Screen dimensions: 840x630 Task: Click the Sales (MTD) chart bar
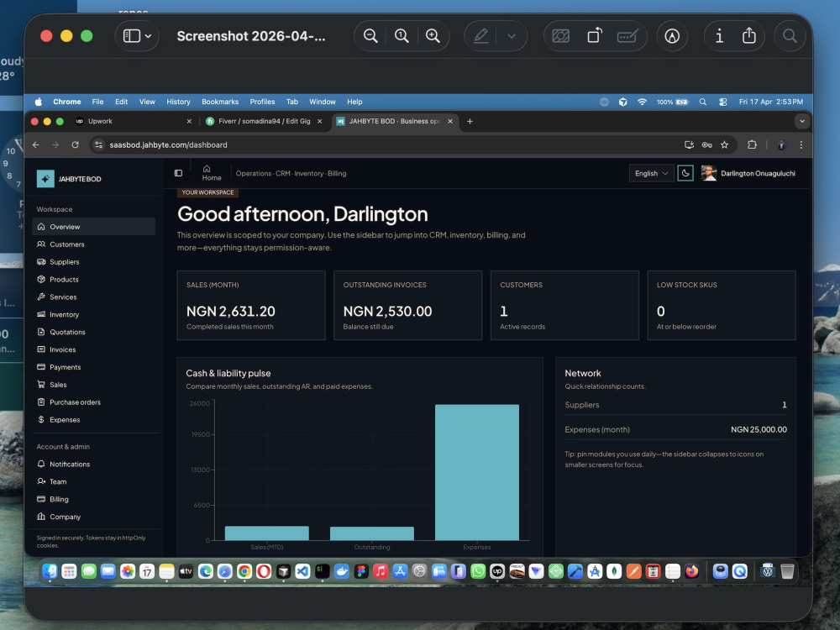(267, 533)
